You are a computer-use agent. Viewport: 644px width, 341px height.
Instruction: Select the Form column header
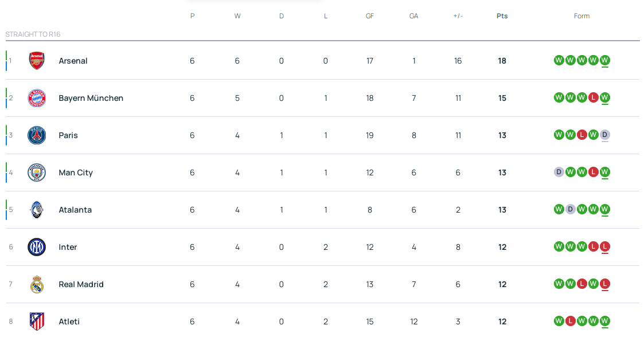coord(581,16)
